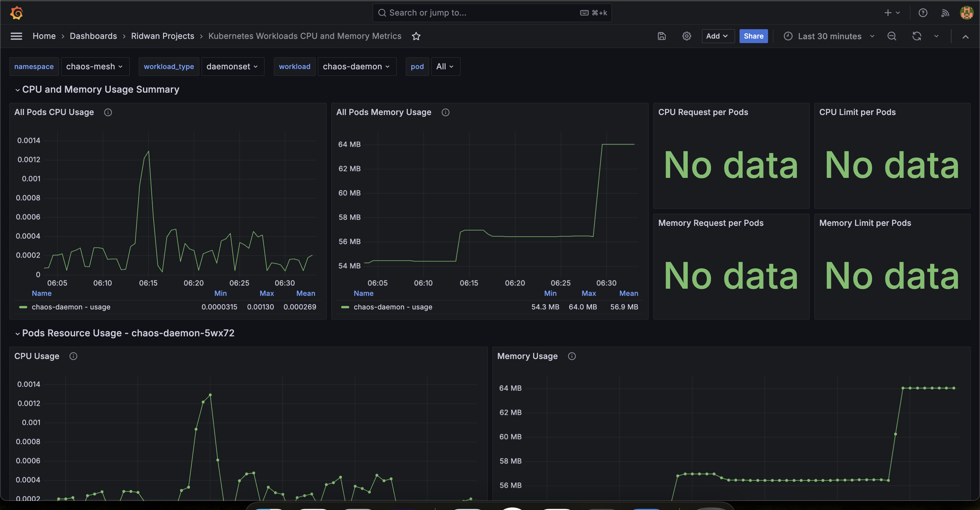The height and width of the screenshot is (510, 980).
Task: Click the CPU Usage panel title
Action: coord(37,356)
